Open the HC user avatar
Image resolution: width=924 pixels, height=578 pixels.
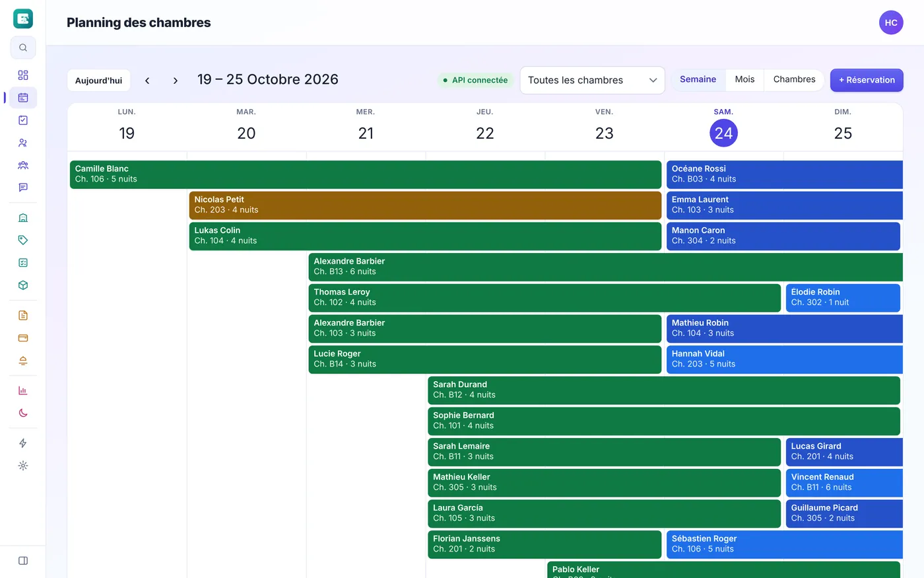pos(891,22)
